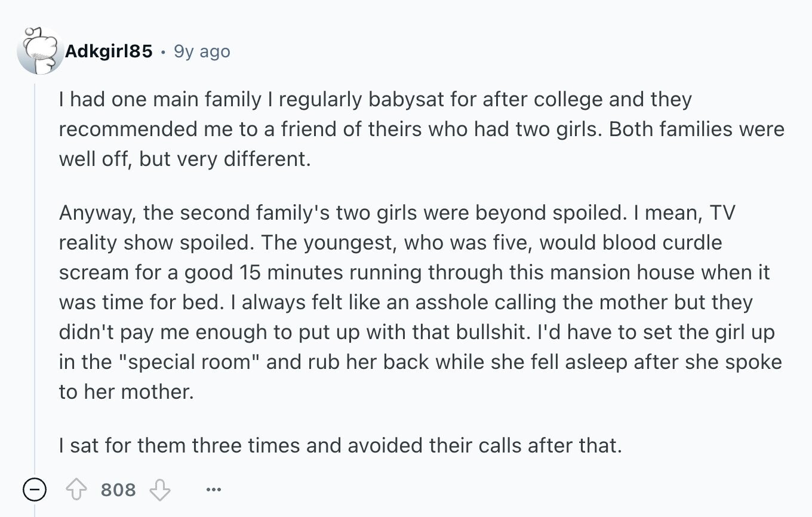Open Adkgirl85's Snoo avatar image
812x517 pixels.
(39, 51)
